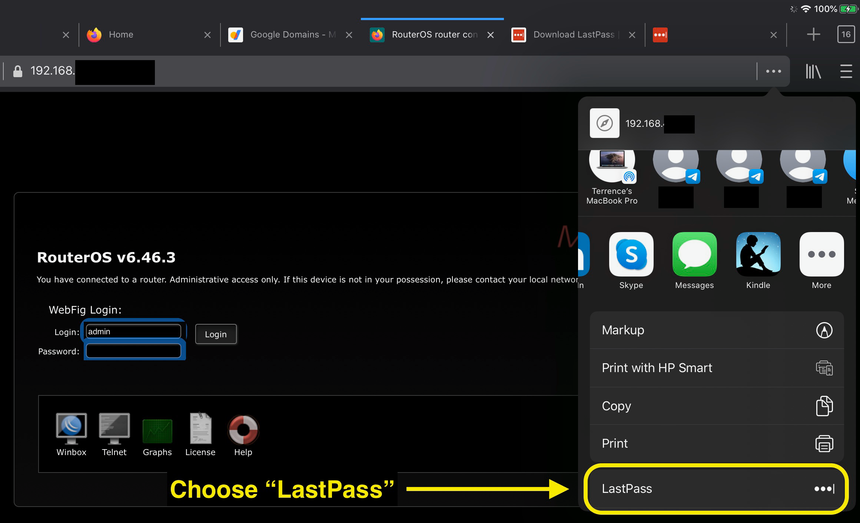Viewport: 860px width, 523px height.
Task: Open More apps in share sheet
Action: [x=821, y=255]
